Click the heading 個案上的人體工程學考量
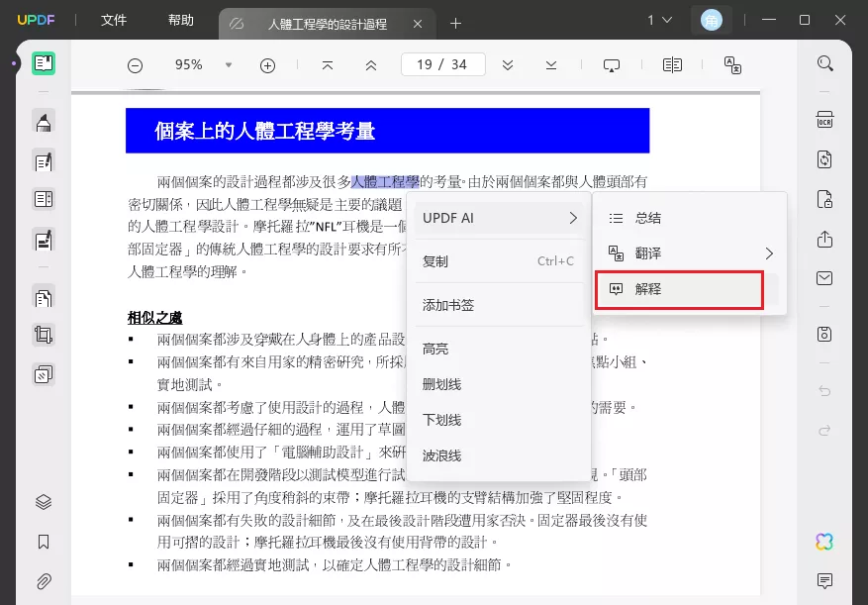The height and width of the screenshot is (605, 868). [x=264, y=132]
